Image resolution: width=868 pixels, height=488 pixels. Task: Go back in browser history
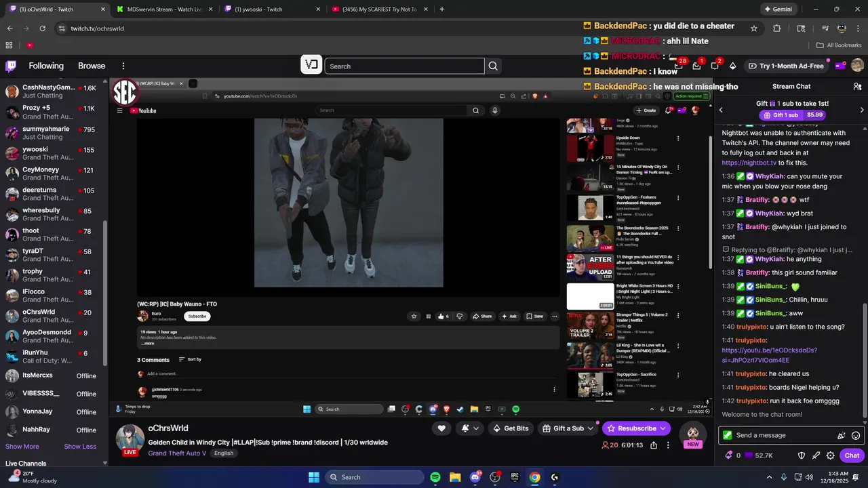pyautogui.click(x=10, y=28)
